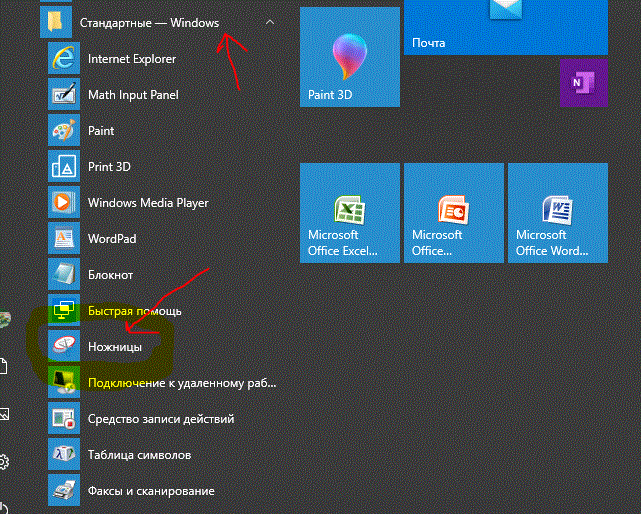Open the OneNote tile
This screenshot has height=514, width=641.
584,83
